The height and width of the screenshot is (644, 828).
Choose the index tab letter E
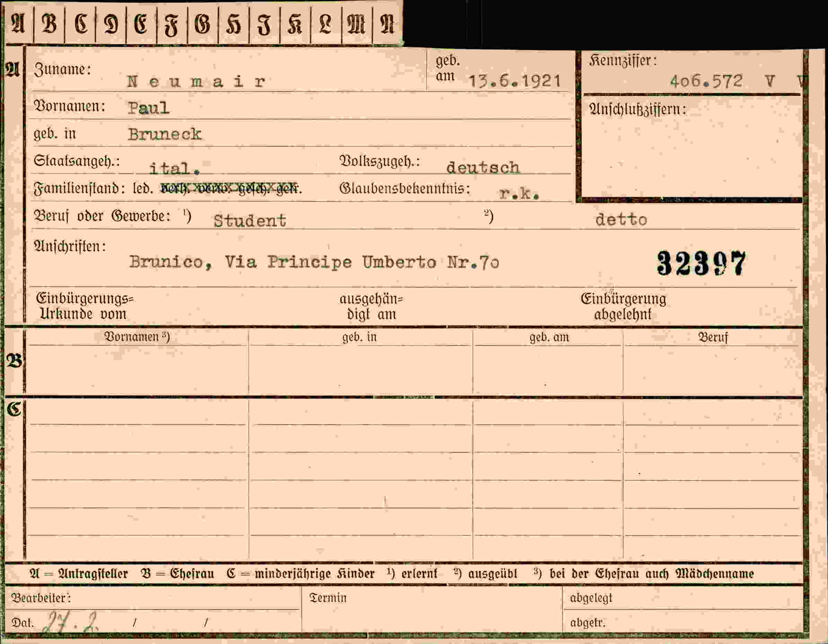point(141,24)
